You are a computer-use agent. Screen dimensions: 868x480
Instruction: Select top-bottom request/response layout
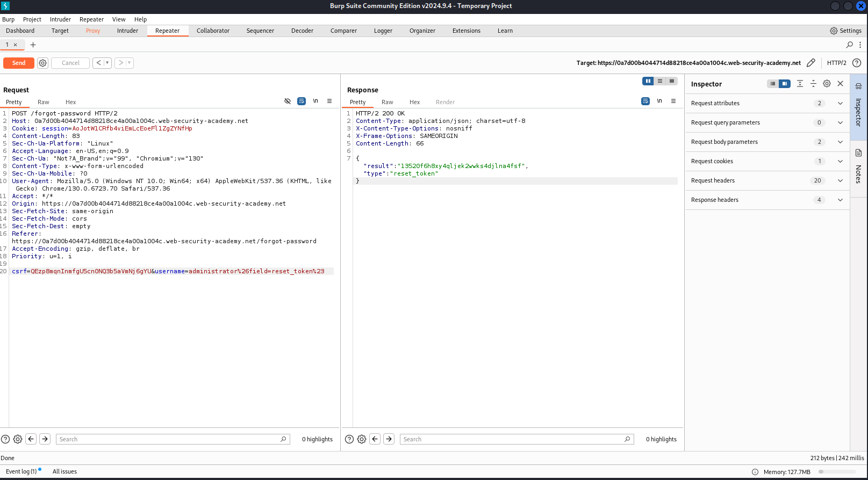[660, 81]
